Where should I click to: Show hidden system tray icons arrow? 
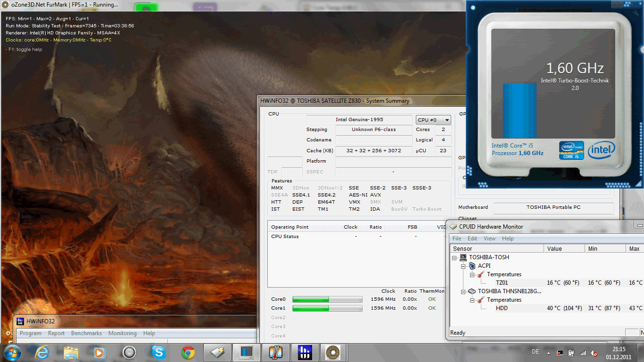pos(548,353)
